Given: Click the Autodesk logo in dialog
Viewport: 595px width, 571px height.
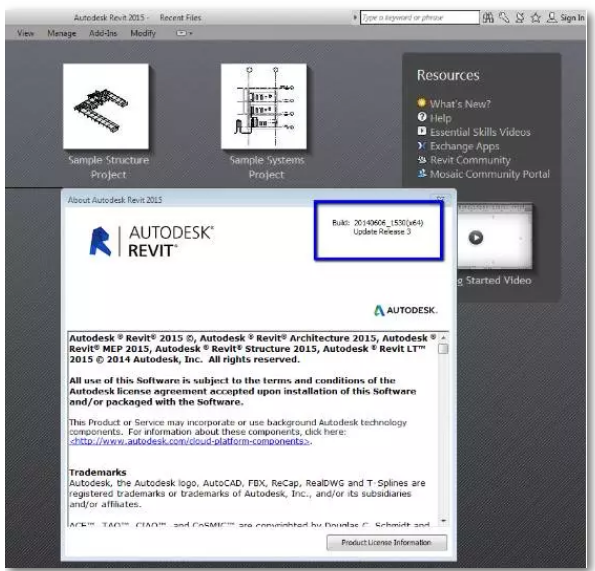Looking at the screenshot, I should click(406, 310).
